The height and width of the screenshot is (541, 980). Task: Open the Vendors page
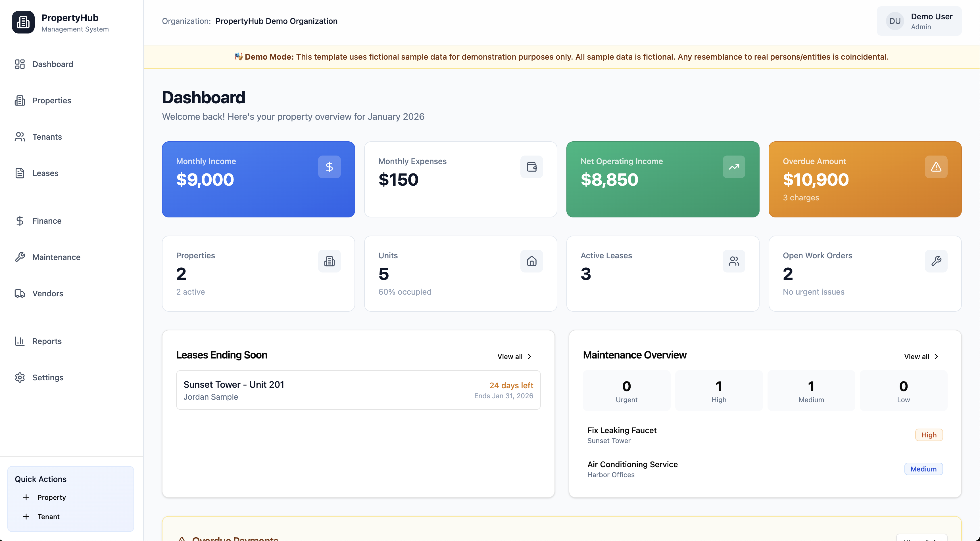coord(72,293)
